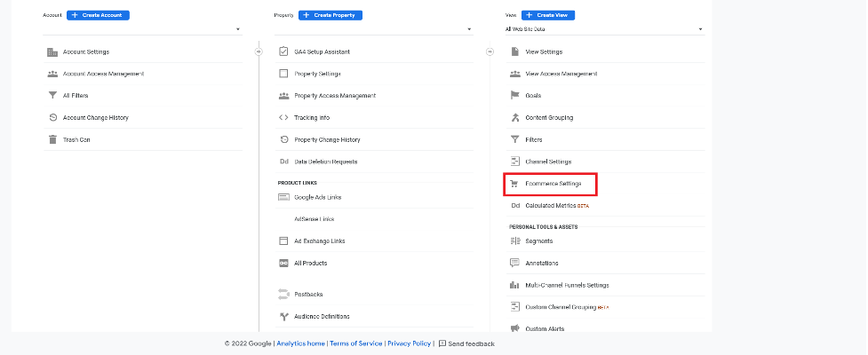Open Account Settings menu item
Viewport: 868px width, 355px height.
142,52
